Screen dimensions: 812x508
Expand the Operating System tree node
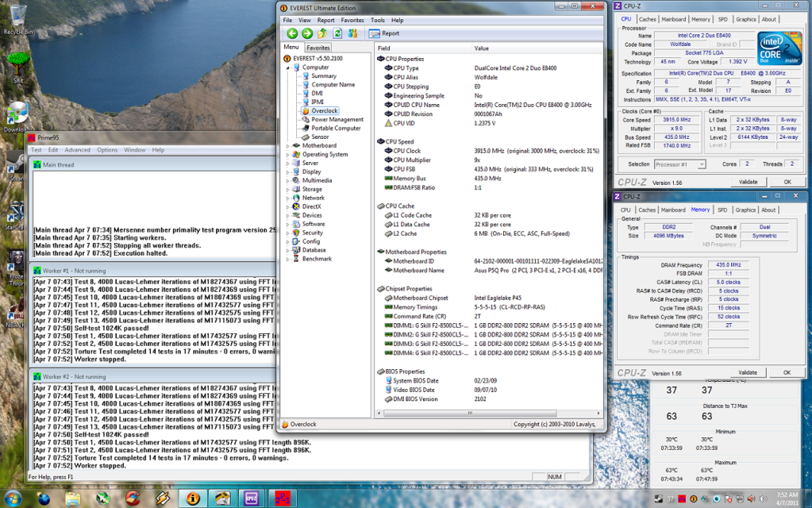coord(288,155)
